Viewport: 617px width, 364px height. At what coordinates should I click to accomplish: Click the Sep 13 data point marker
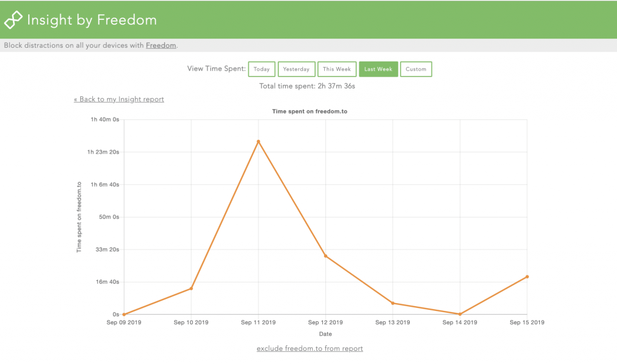tap(392, 303)
